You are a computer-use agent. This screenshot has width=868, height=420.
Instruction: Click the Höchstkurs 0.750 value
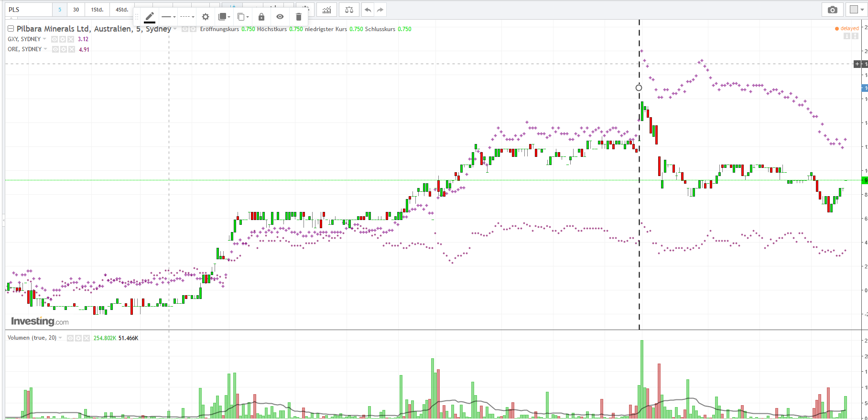(x=296, y=29)
